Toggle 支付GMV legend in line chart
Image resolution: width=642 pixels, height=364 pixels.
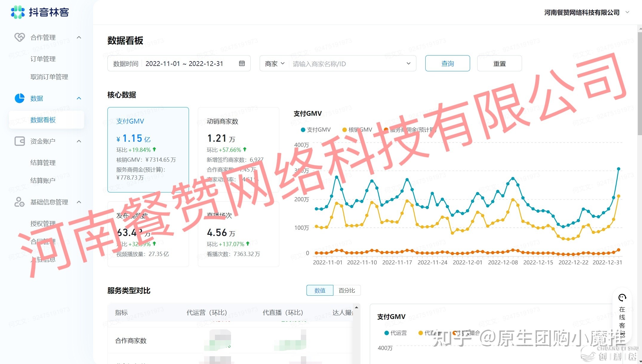point(316,130)
